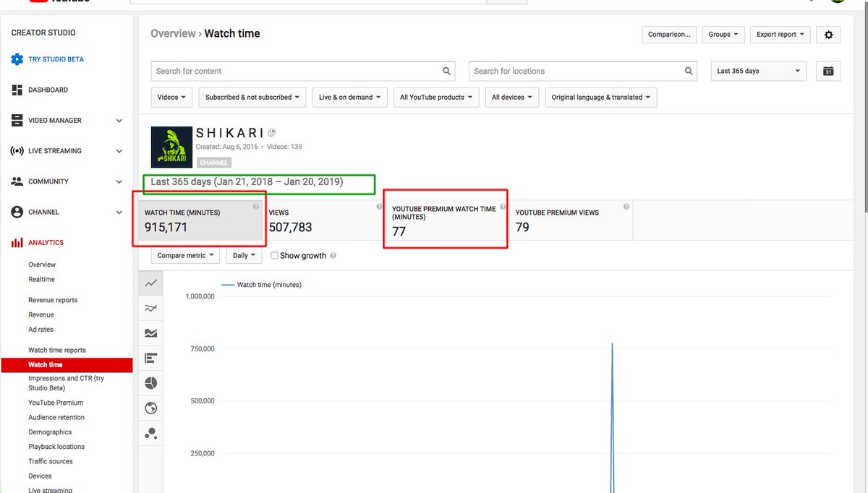Screen dimensions: 868x493
Task: Open the All YouTube products dropdown
Action: pos(436,98)
